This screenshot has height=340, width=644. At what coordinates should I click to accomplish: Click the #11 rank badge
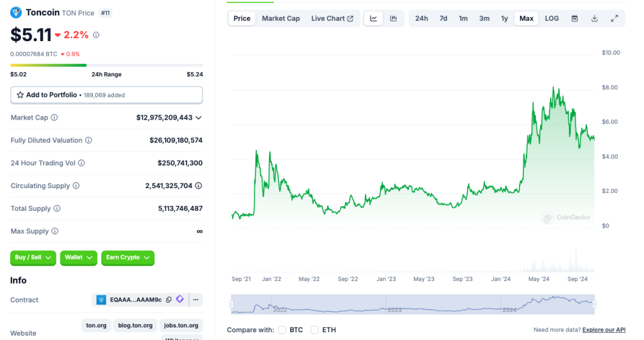point(106,13)
